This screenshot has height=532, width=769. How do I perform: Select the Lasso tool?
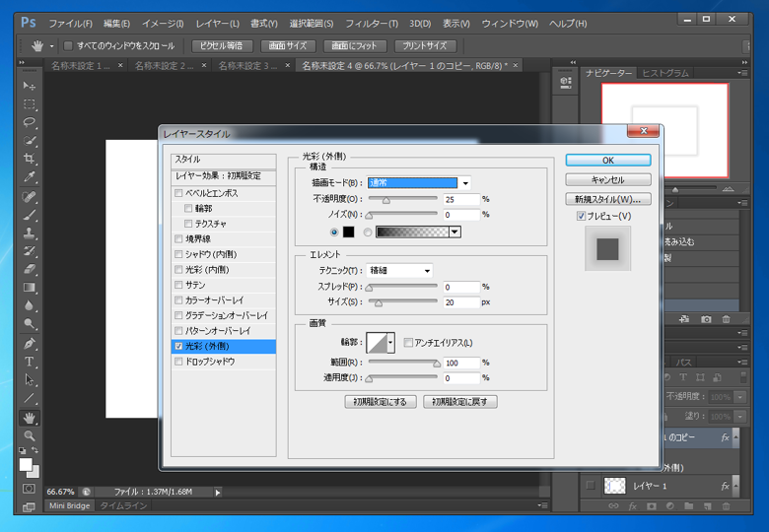point(30,122)
